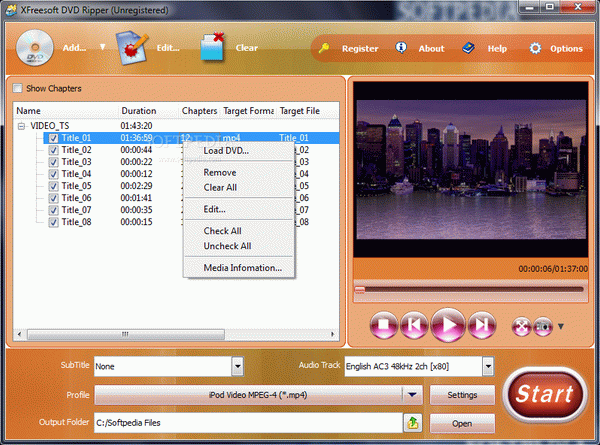Click the video playback seek slider
Screen dimensions: 600x445
click(x=470, y=290)
